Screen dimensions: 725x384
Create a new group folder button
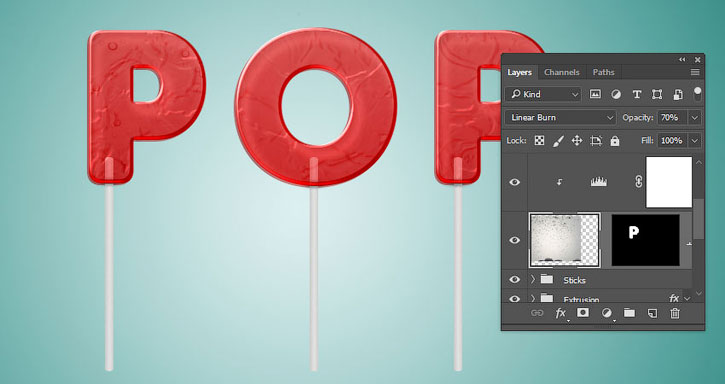(629, 313)
